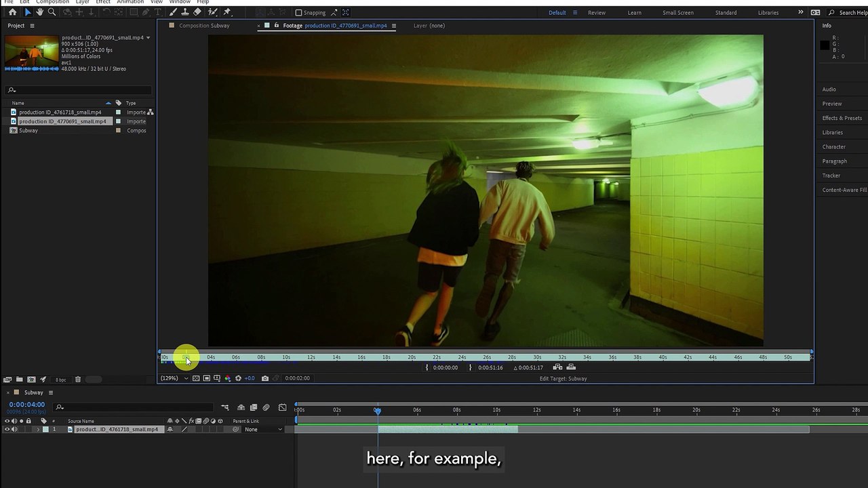The width and height of the screenshot is (868, 488).
Task: Open the Parent & Link None dropdown
Action: click(263, 430)
